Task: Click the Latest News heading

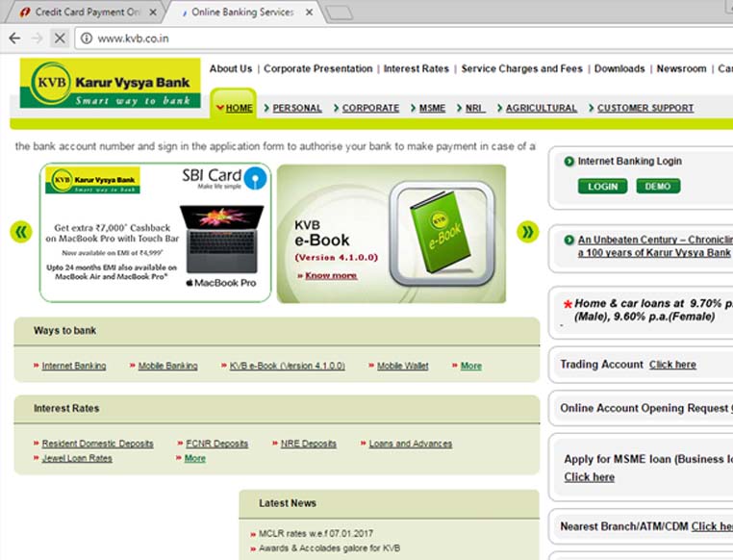Action: [288, 503]
